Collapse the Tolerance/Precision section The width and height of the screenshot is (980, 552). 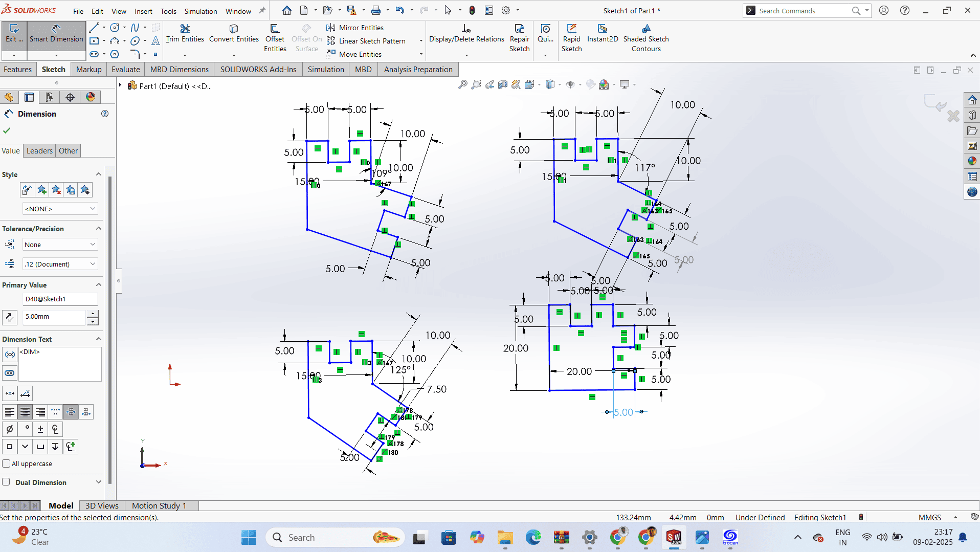click(99, 229)
